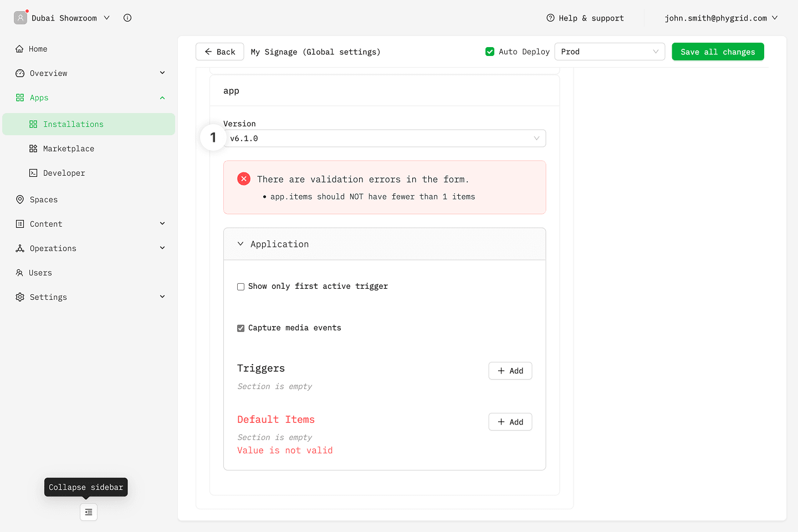
Task: Open Installations in the sidebar
Action: pos(73,124)
